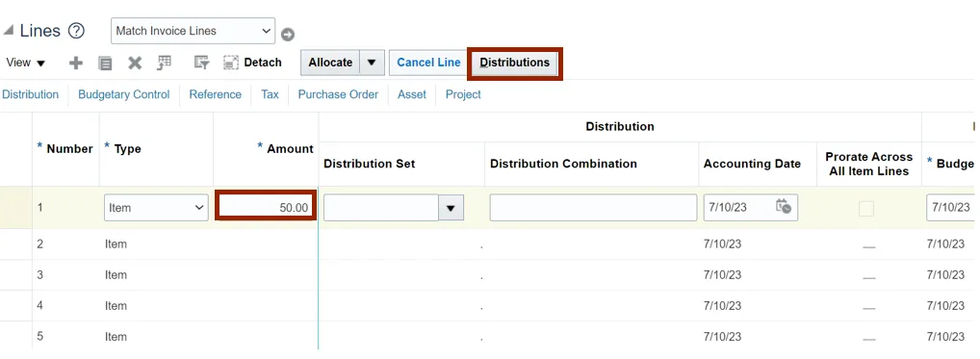Click the Detach table icon
This screenshot has width=980, height=359.
(231, 63)
